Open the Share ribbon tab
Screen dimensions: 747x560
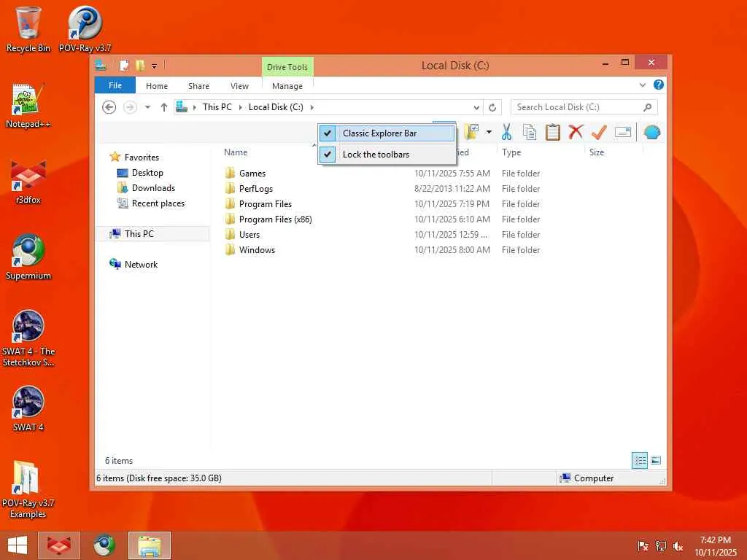[x=198, y=86]
